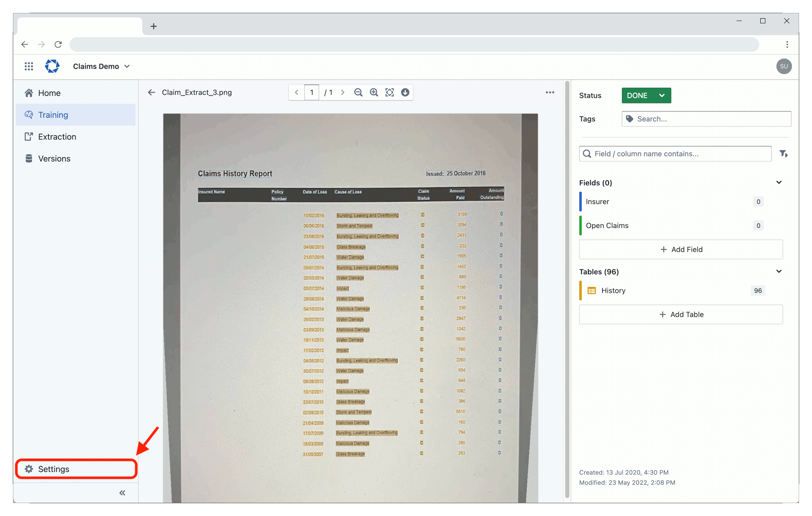Click the fit-to-screen icon on toolbar

(x=389, y=93)
